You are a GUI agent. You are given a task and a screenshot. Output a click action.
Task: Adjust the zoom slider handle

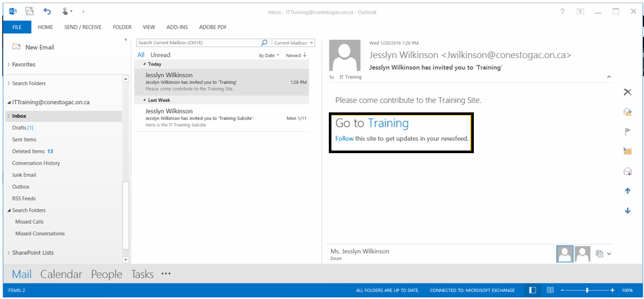[x=587, y=290]
